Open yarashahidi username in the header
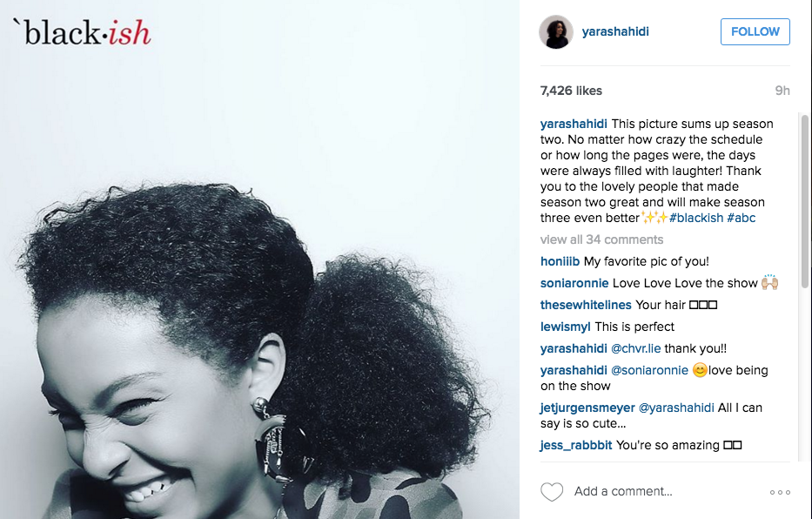This screenshot has height=519, width=812. click(x=615, y=31)
